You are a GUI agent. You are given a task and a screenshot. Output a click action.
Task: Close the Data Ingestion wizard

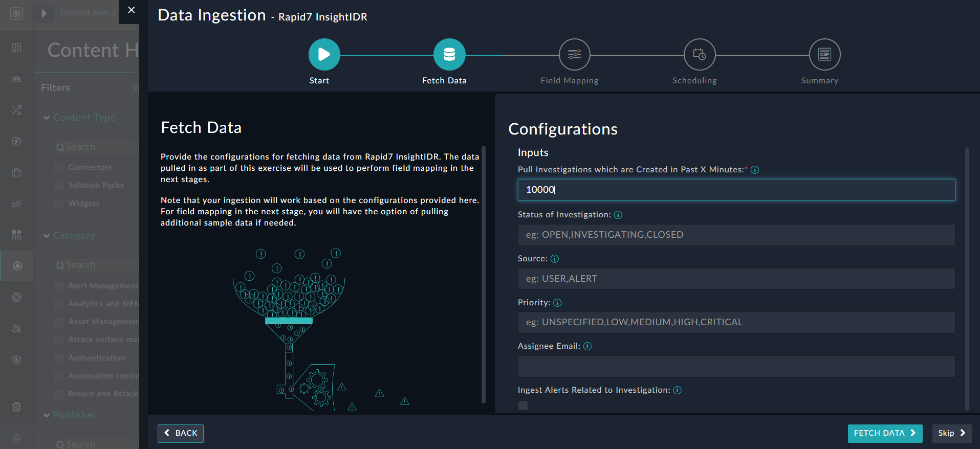click(x=132, y=10)
